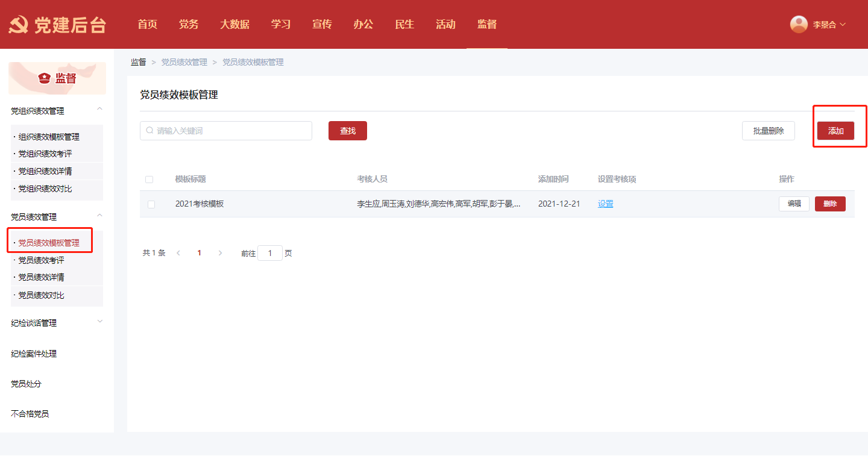868x456 pixels.
Task: Go to previous page arrow in pagination
Action: (x=178, y=254)
